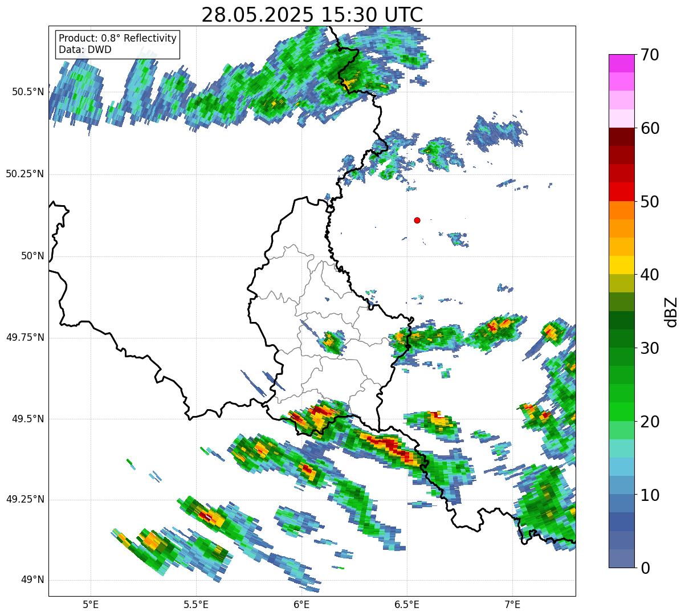Click the colorbar tick label 10
Screen dimensions: 685x616
(650, 495)
